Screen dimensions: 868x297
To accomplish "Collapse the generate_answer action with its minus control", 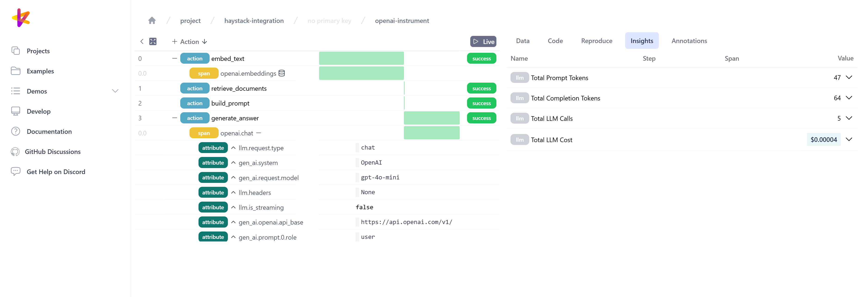I will pos(174,118).
